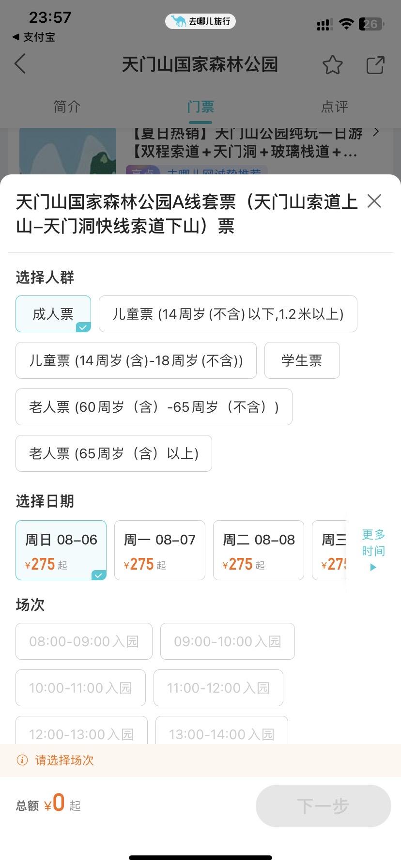The image size is (401, 868).
Task: Select 08:00-09:00 入园 time slot
Action: (84, 641)
